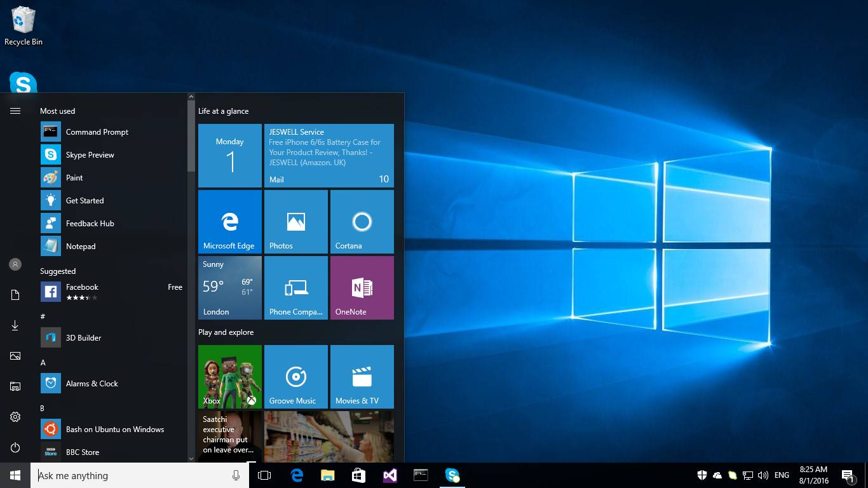Click the 'A' letter header in app list
Screen dimensions: 868x488
click(x=43, y=362)
